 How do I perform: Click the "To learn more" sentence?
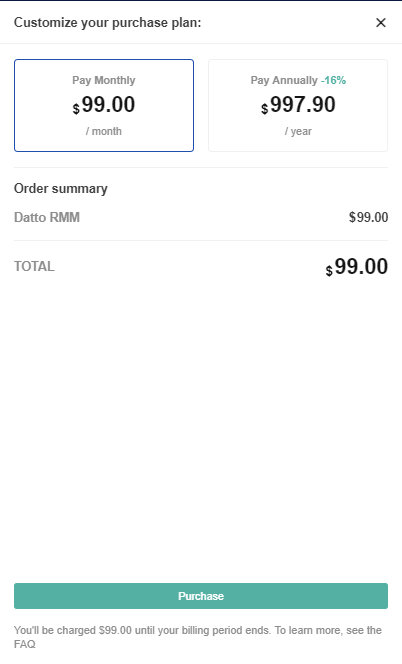click(198, 637)
